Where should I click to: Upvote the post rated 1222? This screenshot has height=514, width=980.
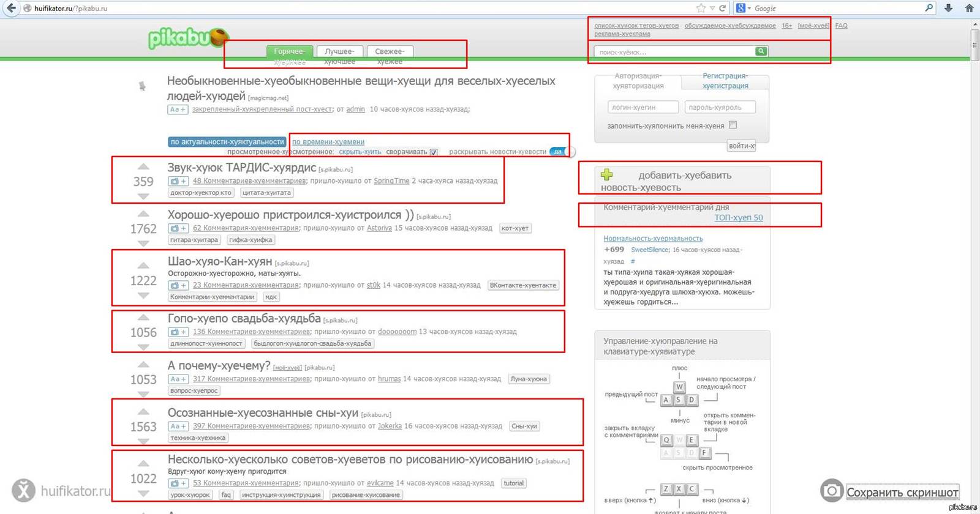[143, 266]
